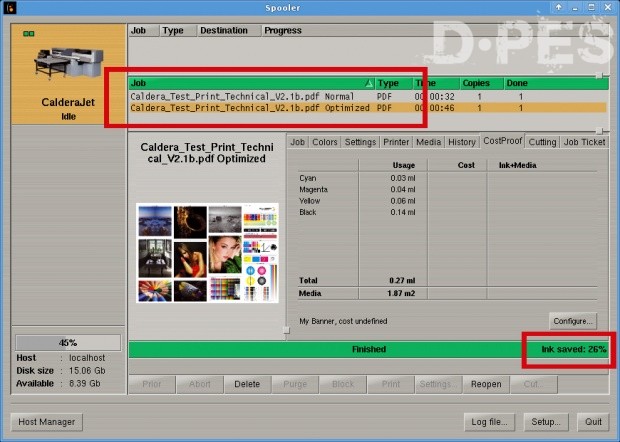Screen dimensions: 620x442
Task: Click the Available 8.39 Gb entry
Action: pos(58,383)
